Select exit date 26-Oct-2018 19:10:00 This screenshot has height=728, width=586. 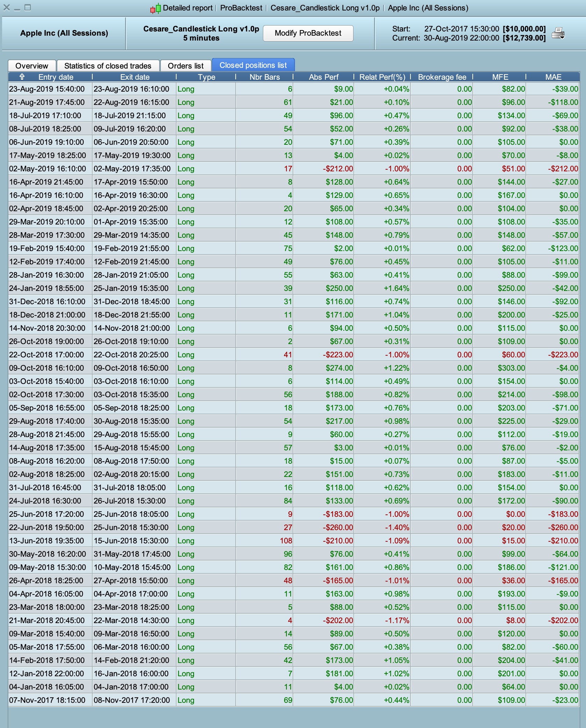point(131,342)
